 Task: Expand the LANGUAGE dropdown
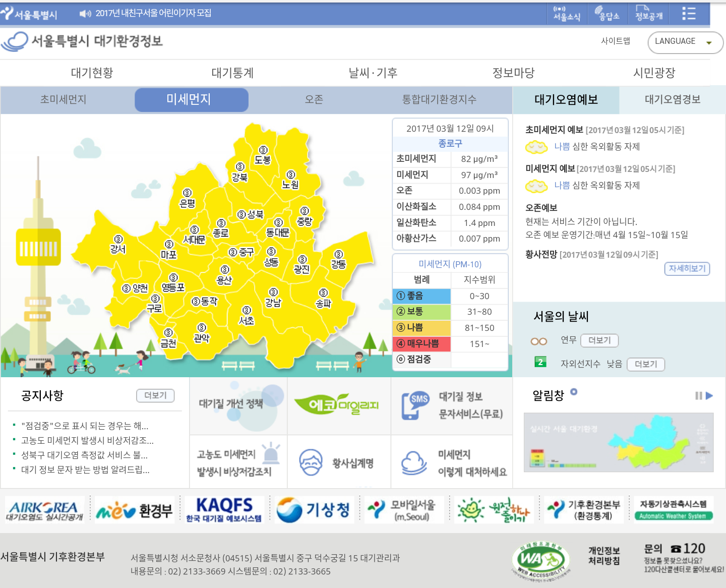coord(685,42)
